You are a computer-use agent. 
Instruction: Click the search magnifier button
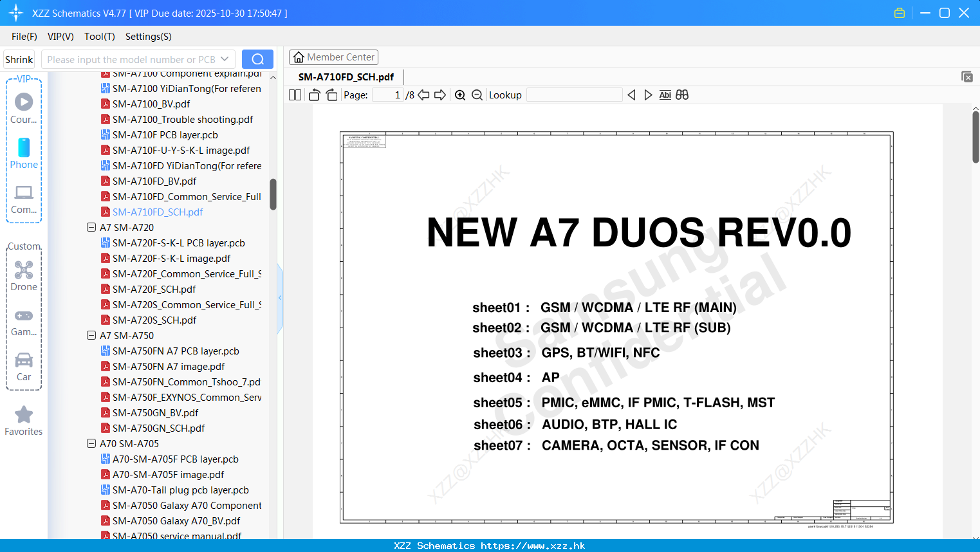pyautogui.click(x=257, y=59)
